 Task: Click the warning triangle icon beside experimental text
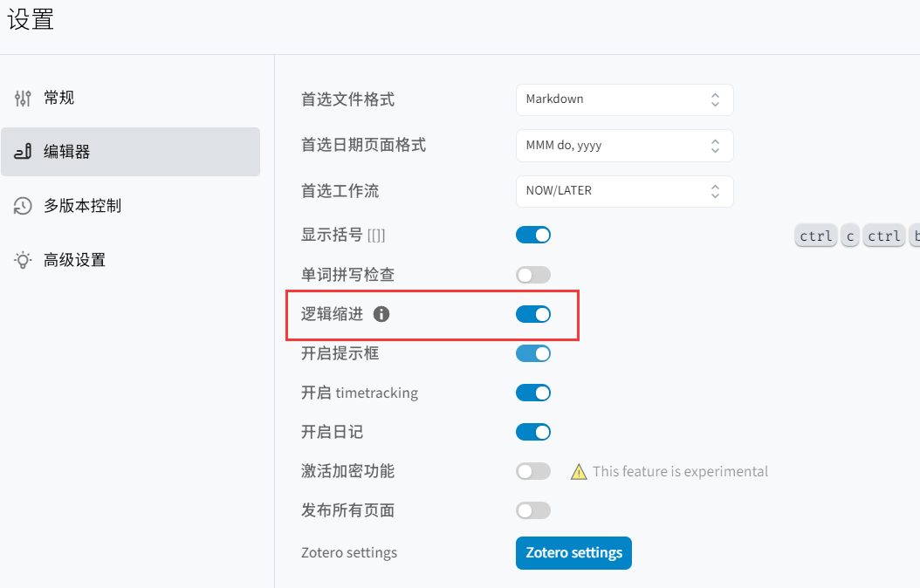pos(579,472)
